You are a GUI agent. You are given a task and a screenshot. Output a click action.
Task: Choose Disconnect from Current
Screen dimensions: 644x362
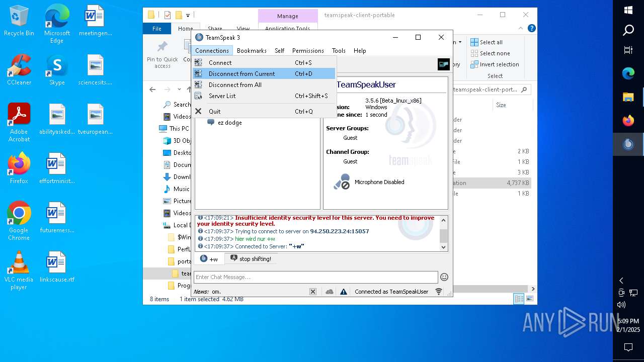(264, 74)
